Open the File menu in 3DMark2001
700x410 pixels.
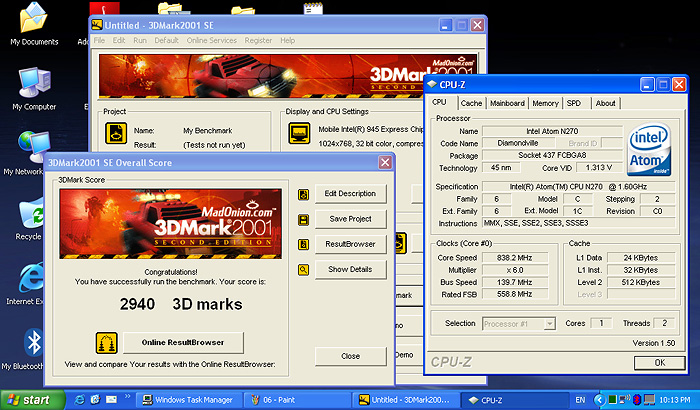[x=99, y=40]
